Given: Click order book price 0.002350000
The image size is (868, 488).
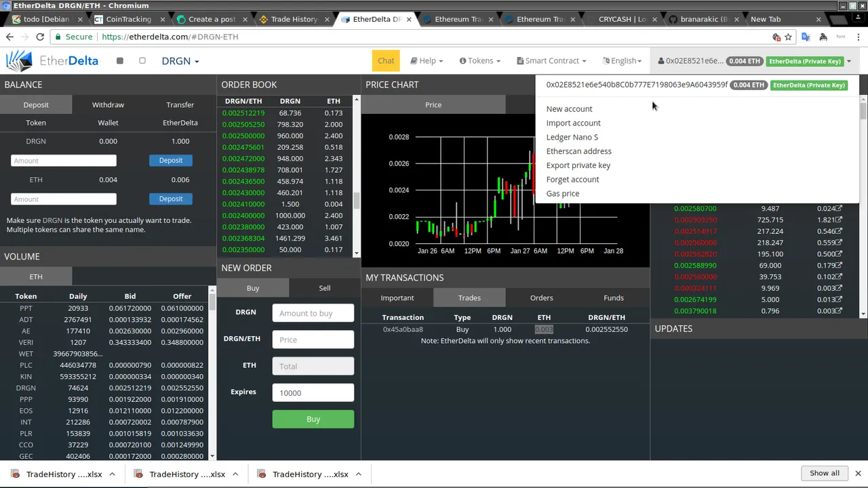Looking at the screenshot, I should click(x=243, y=250).
